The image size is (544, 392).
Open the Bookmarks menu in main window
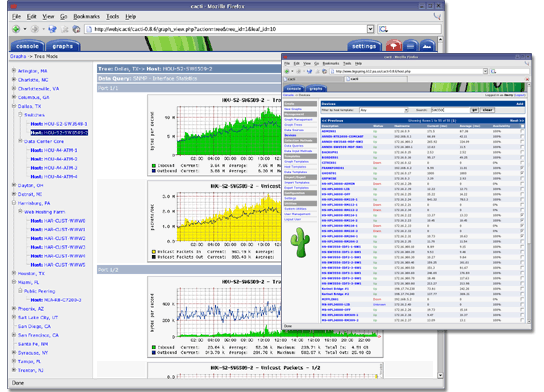86,16
